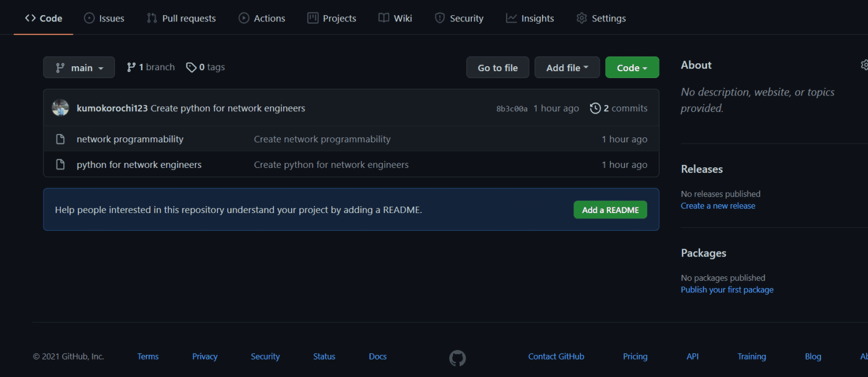Click Add a README

610,209
